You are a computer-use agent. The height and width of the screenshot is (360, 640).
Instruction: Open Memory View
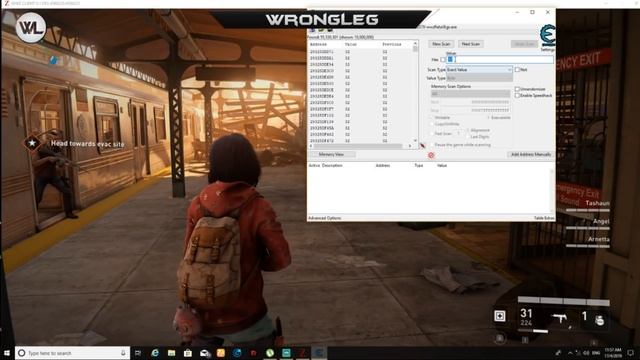pos(331,155)
